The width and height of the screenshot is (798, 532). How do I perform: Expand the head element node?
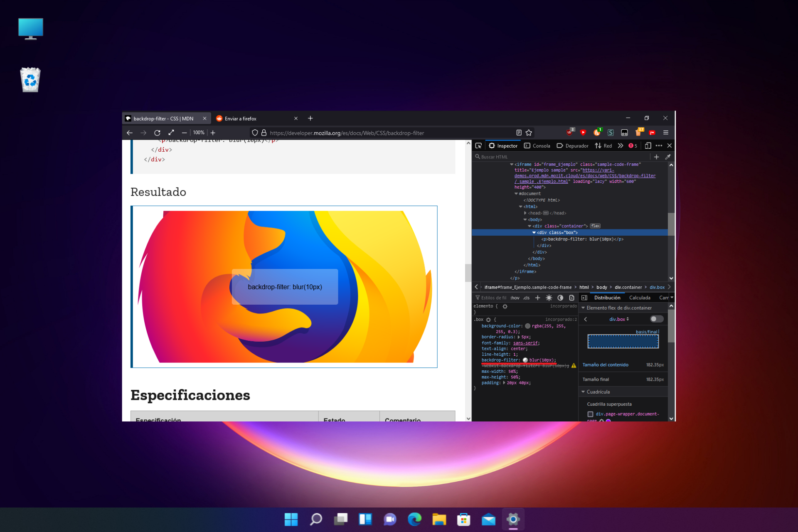pos(525,213)
